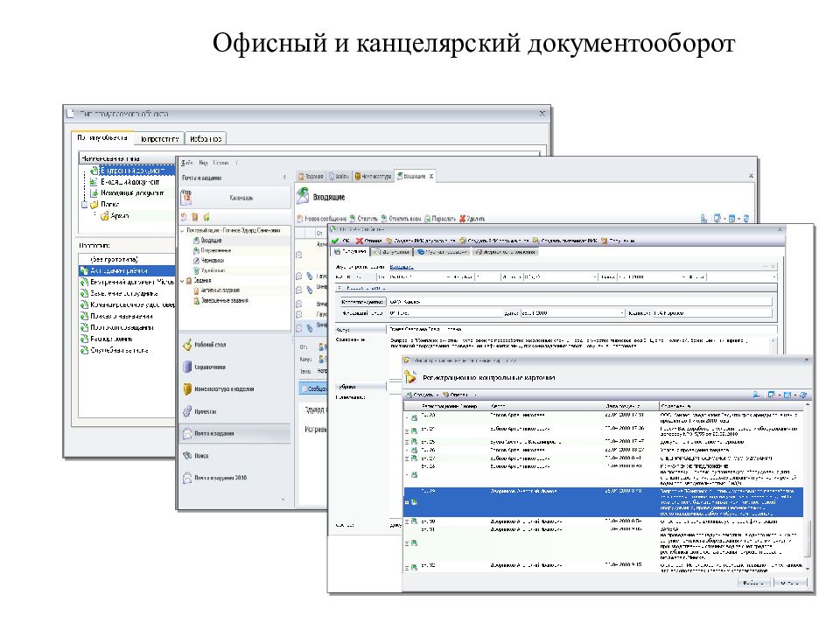840x630 pixels.
Task: Click the registration cards list vertical scrollbar
Action: (808, 487)
